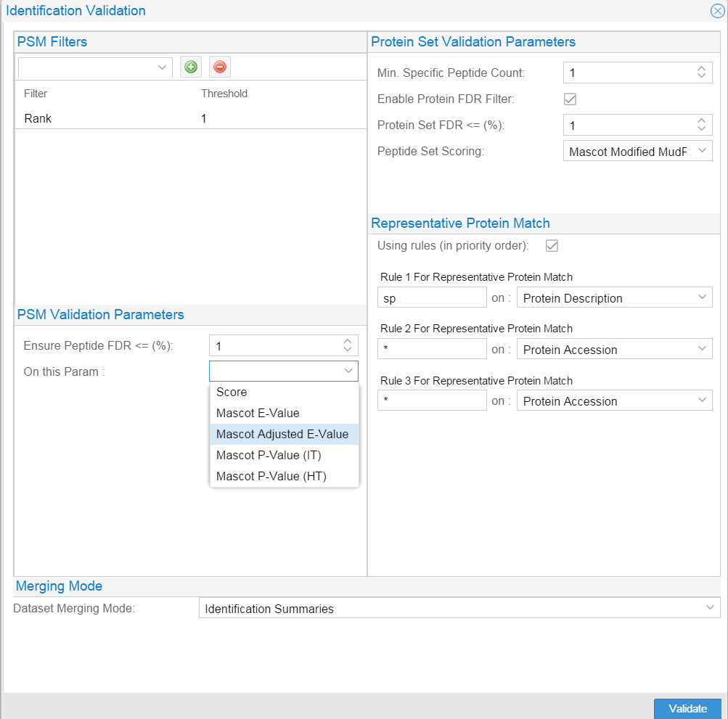Pick Mascot P-Value (HT) option
Viewport: 728px width, 719px height.
click(271, 477)
